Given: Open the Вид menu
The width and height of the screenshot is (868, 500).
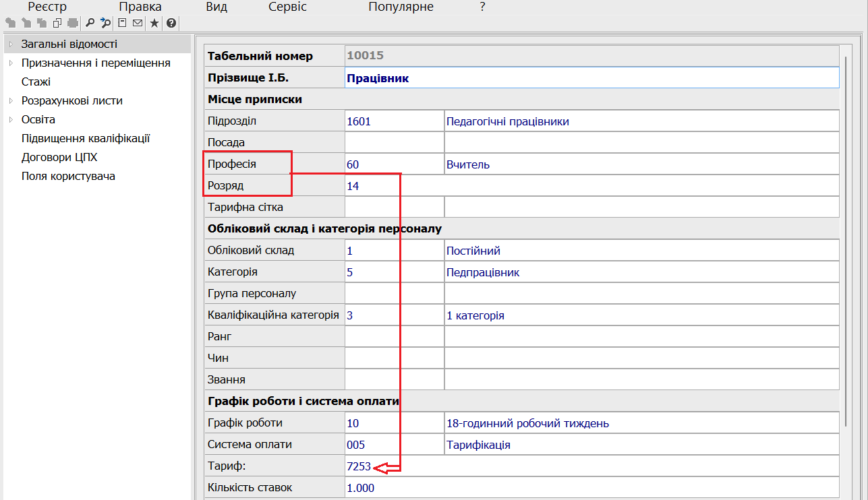Looking at the screenshot, I should (x=216, y=7).
